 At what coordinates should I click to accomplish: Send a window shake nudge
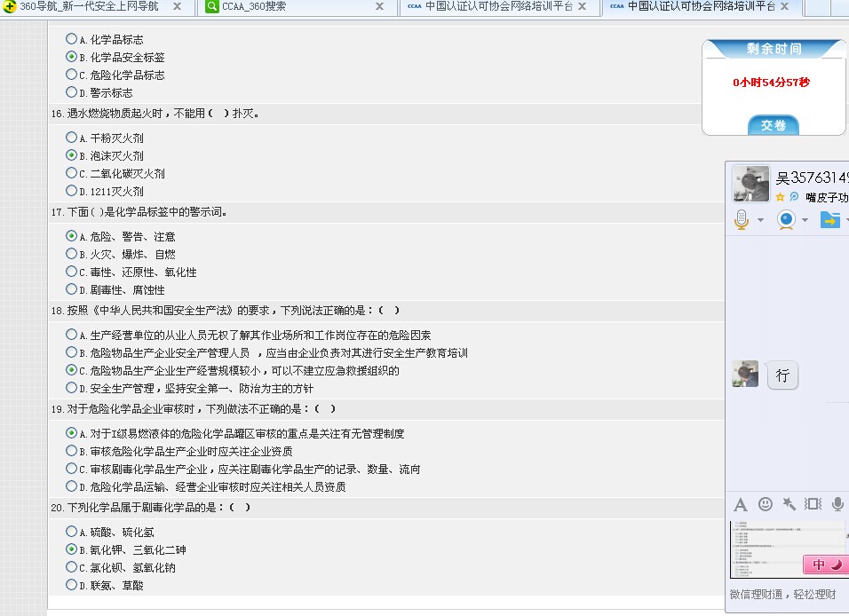point(813,504)
